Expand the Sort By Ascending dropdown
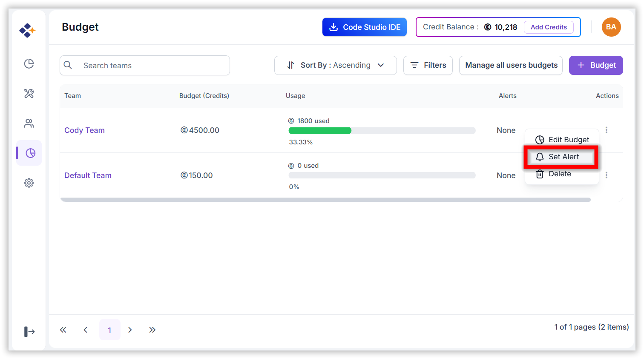644x359 pixels. pos(336,65)
